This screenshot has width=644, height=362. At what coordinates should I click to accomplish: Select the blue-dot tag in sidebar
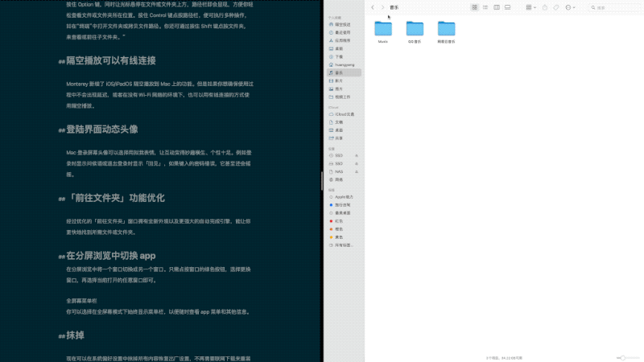(344, 205)
